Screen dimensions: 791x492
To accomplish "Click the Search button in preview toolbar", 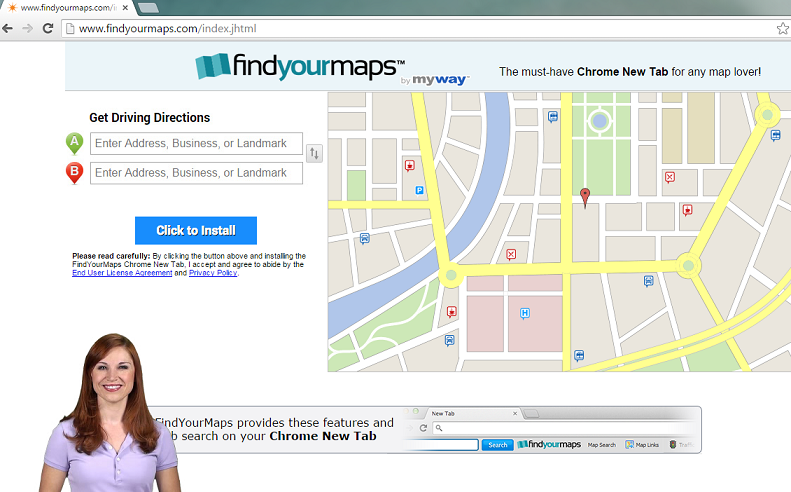I will [497, 445].
